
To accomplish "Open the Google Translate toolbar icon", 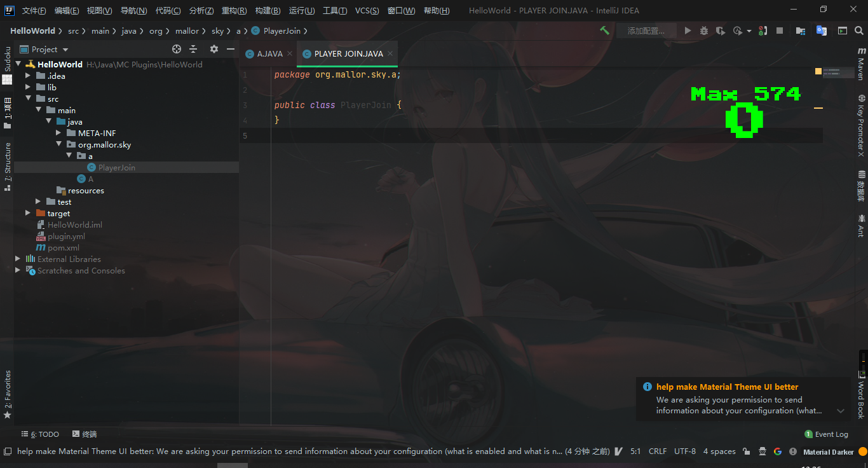I will coord(822,31).
